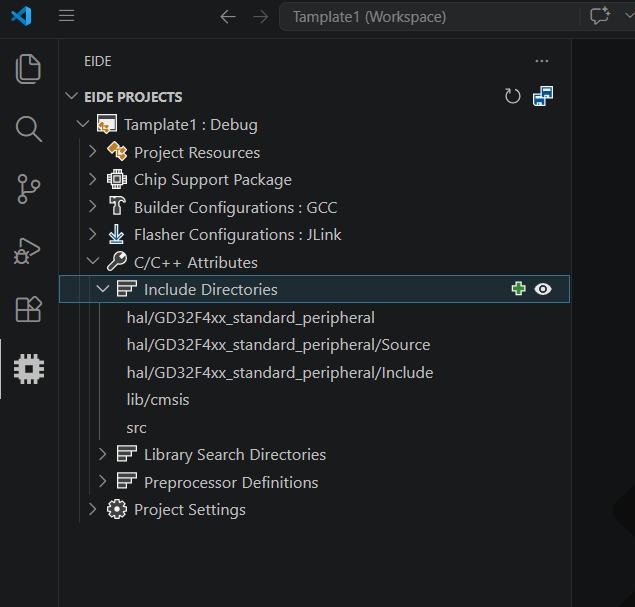Select the Tamplate1 : Debug label

[x=191, y=125]
